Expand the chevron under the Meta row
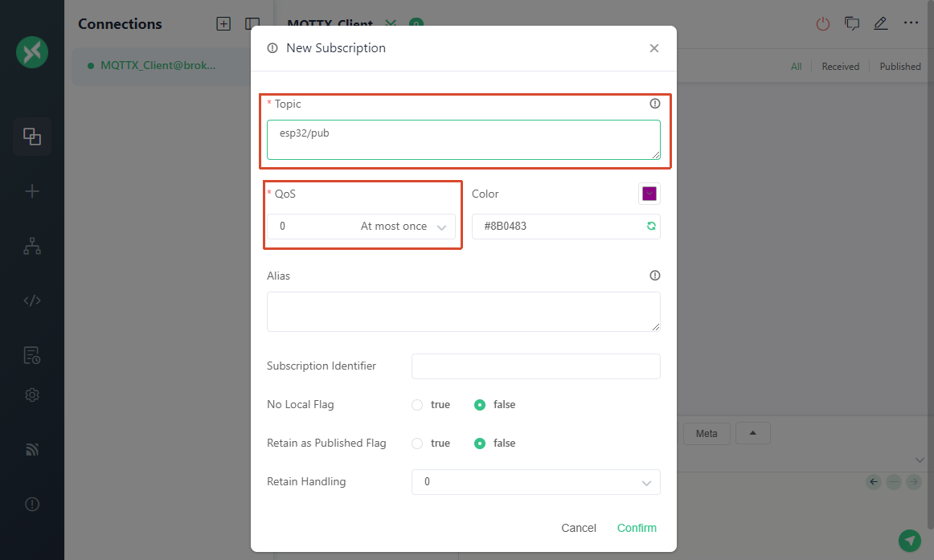 [920, 460]
